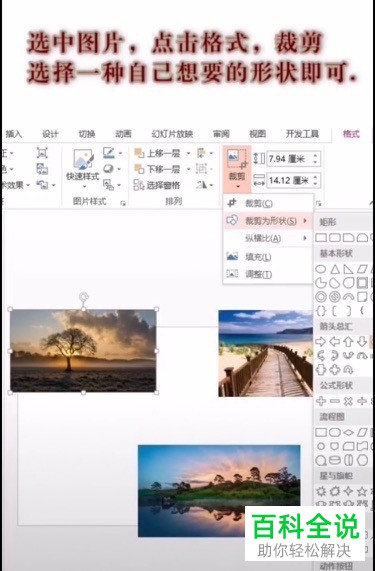Pick the four-point star under 星与旗帜
Screen dimensions: 375x571
tap(348, 492)
